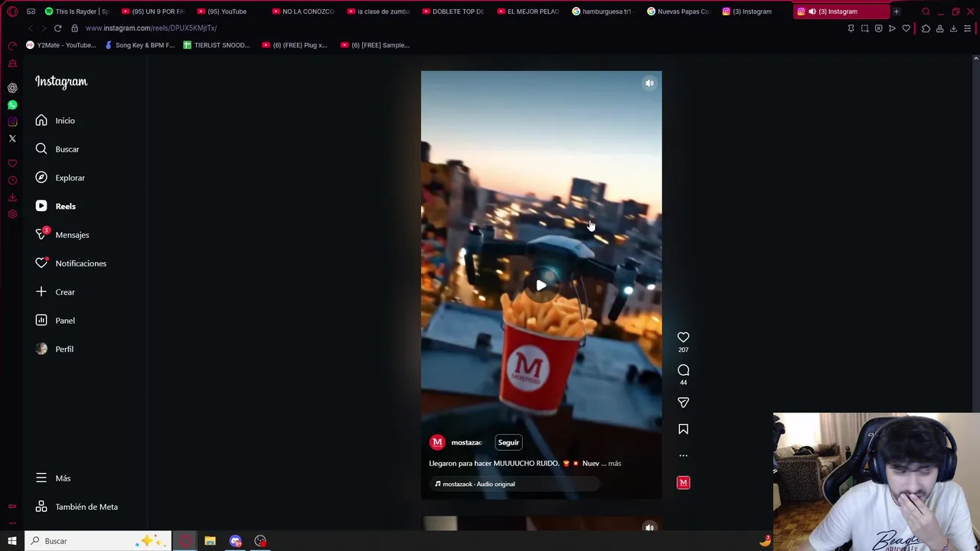Open X (Twitter) in the Opera sidebar

coord(12,139)
